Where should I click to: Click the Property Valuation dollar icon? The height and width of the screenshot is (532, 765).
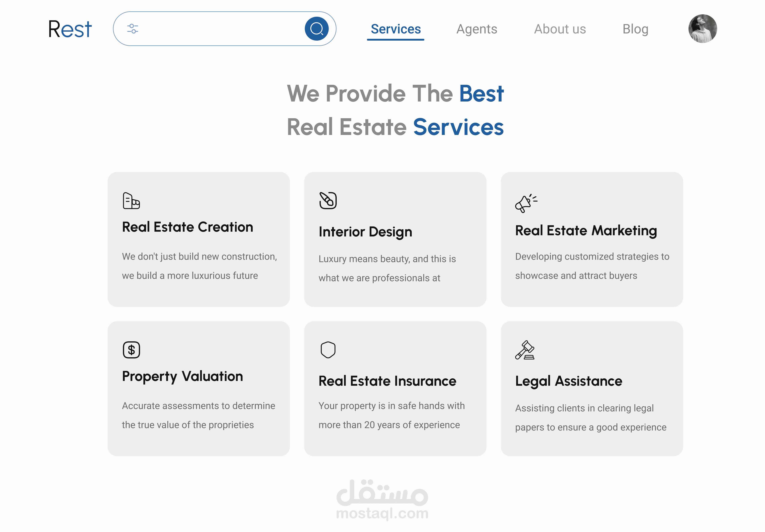(x=131, y=350)
